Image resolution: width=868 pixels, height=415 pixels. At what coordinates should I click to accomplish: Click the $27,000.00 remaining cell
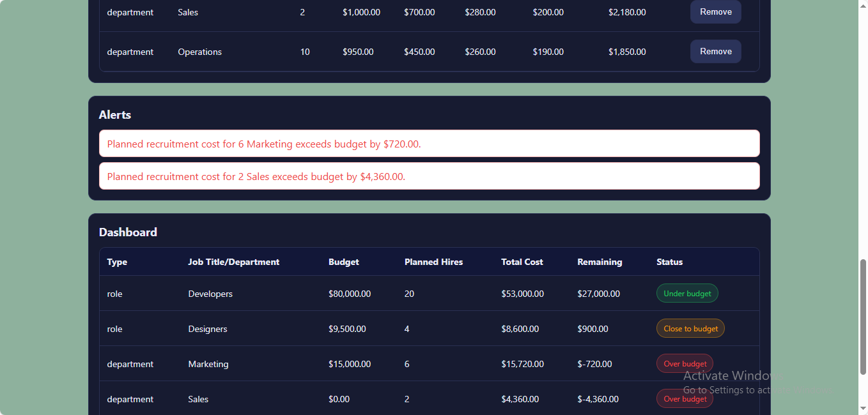click(598, 294)
